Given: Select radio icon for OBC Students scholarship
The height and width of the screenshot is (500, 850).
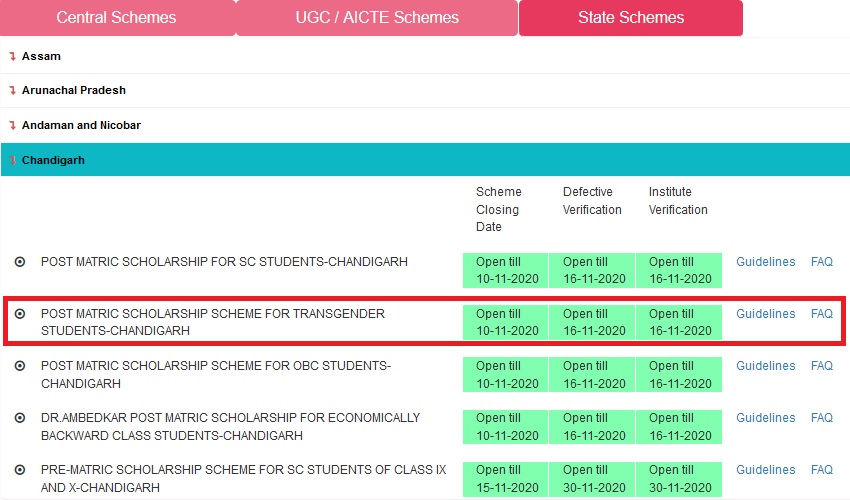Looking at the screenshot, I should click(x=20, y=366).
